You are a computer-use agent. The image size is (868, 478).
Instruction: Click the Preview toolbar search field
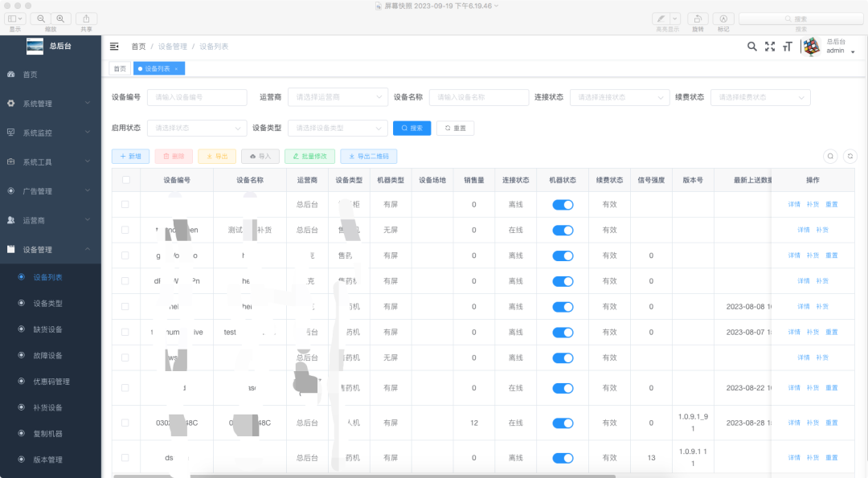pyautogui.click(x=801, y=18)
